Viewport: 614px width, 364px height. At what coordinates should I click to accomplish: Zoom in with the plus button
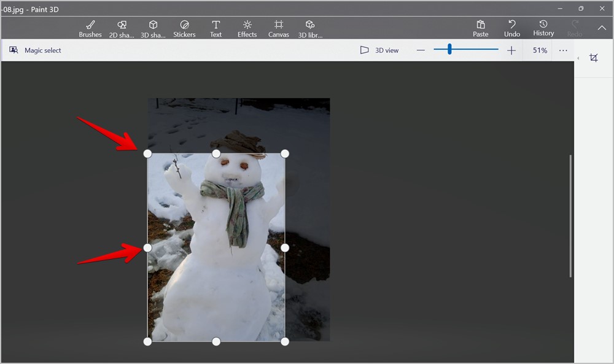[x=511, y=50]
